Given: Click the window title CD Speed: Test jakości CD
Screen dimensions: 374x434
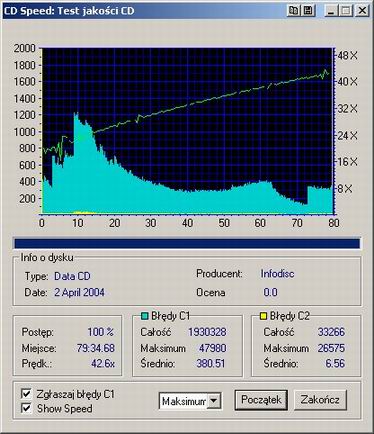Looking at the screenshot, I should click(x=69, y=11).
